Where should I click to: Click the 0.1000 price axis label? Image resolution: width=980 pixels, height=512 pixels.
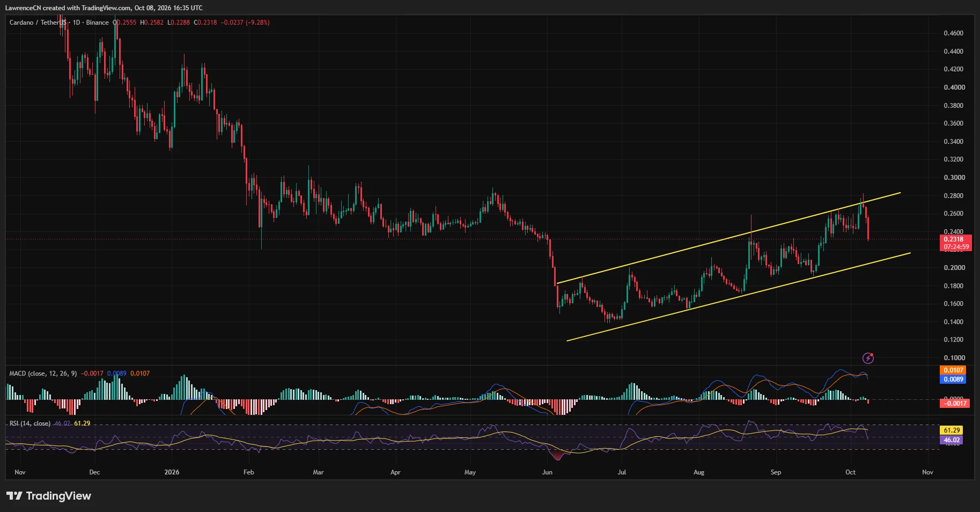pyautogui.click(x=954, y=358)
